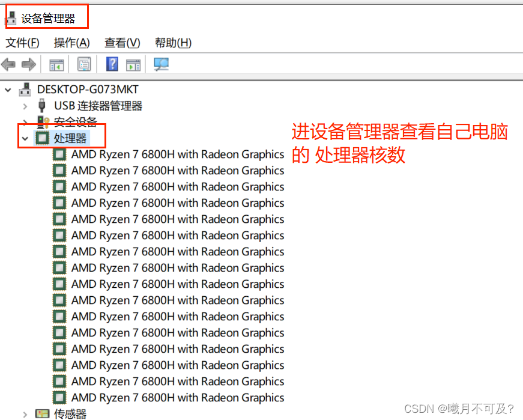Click the 处理器 chip icon
Screen dimensions: 523x420
click(43, 138)
